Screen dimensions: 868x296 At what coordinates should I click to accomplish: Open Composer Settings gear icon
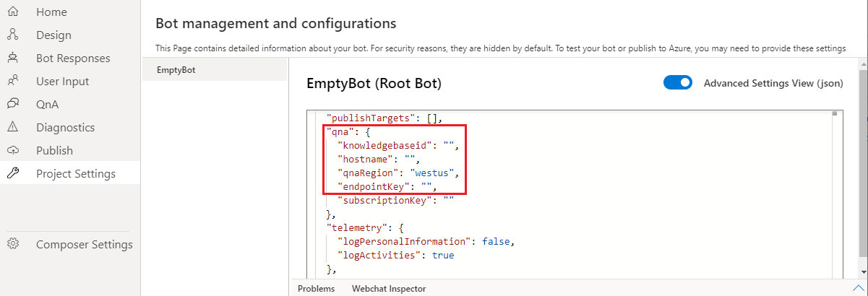[12, 244]
